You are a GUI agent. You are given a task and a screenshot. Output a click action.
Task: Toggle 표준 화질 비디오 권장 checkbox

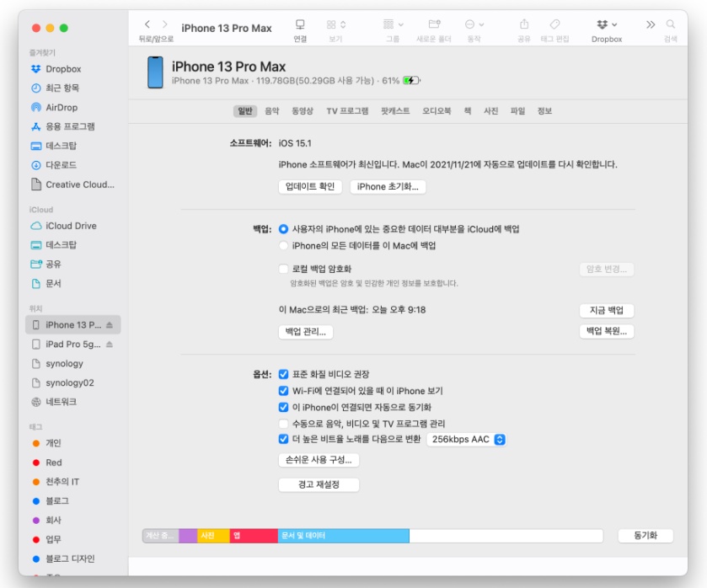click(x=283, y=374)
